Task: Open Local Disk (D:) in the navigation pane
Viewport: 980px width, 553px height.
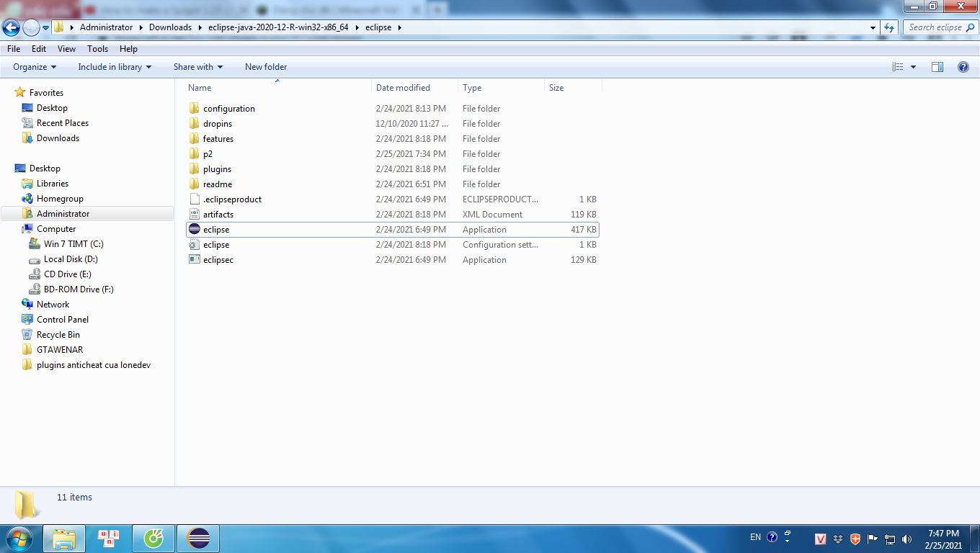Action: pyautogui.click(x=71, y=259)
